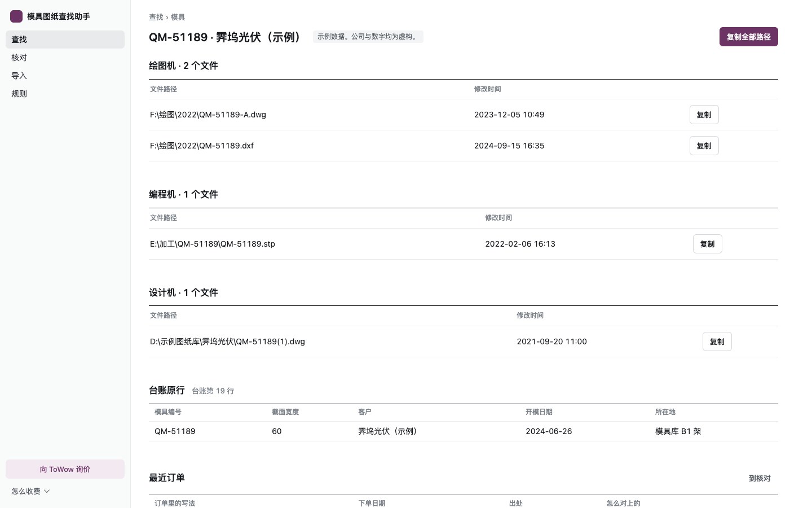Screen dimensions: 812x508
Task: Select path D:\示例图纸库\霁坞光伏\QM-51189(1).dwg
Action: (227, 341)
